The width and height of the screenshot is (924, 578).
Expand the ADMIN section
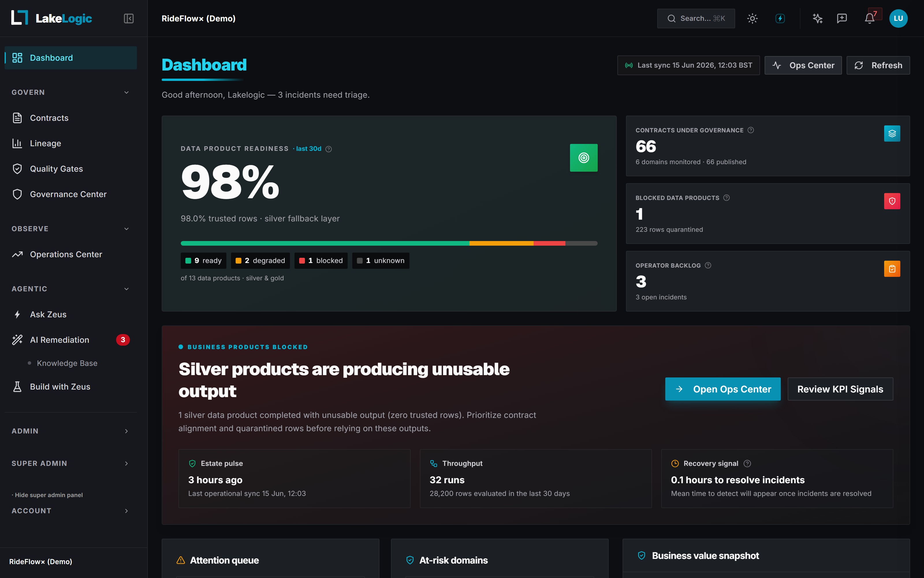(x=71, y=431)
